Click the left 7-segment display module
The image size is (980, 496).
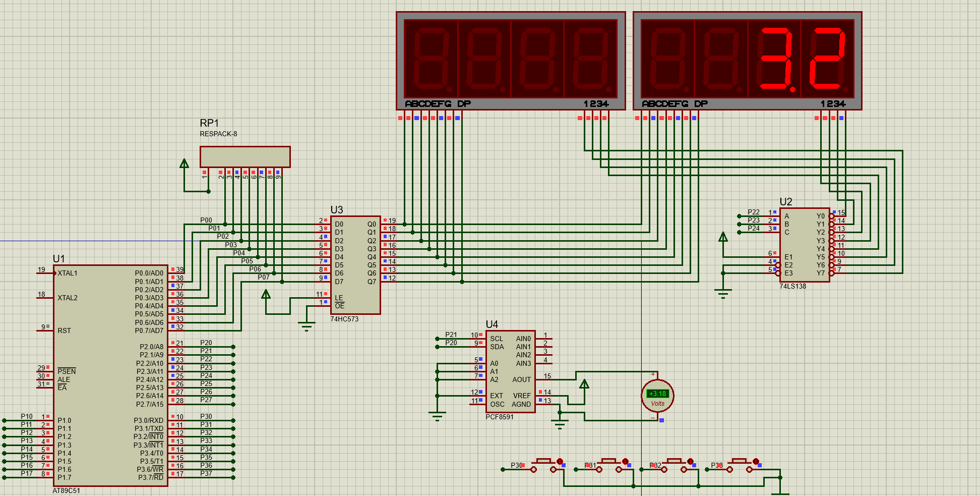(511, 61)
